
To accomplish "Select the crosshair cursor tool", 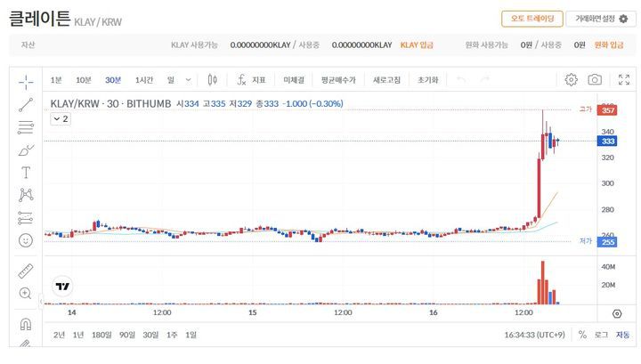I will click(26, 81).
